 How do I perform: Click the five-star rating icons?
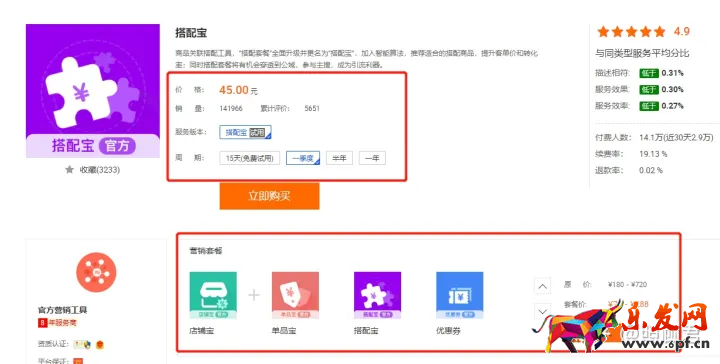pos(631,32)
